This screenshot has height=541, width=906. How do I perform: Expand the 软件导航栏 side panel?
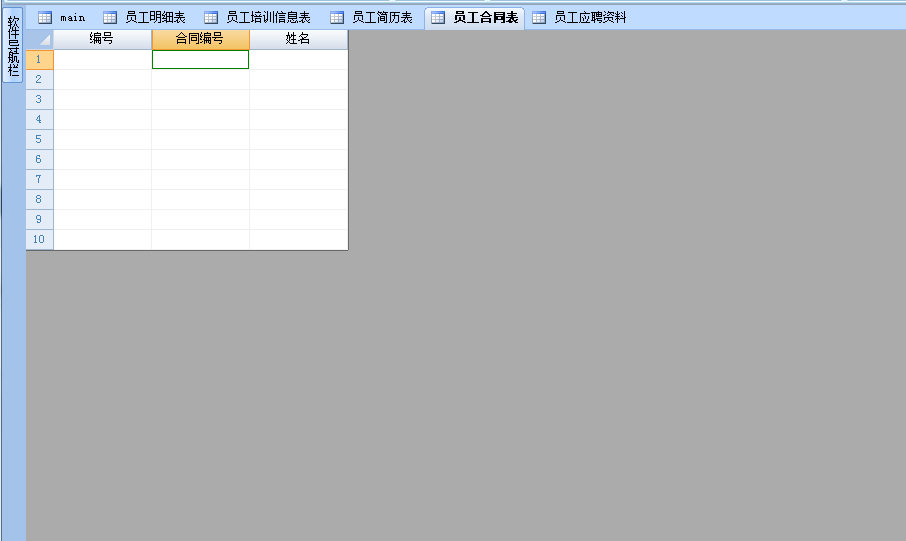click(13, 45)
